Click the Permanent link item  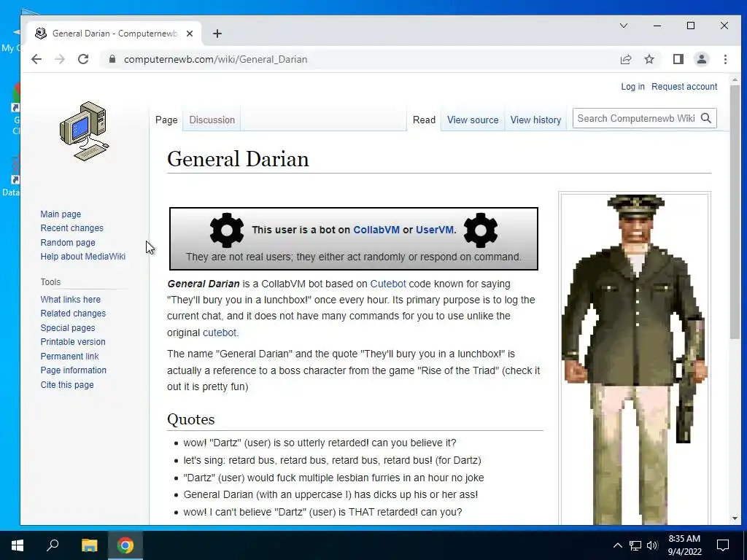click(69, 356)
